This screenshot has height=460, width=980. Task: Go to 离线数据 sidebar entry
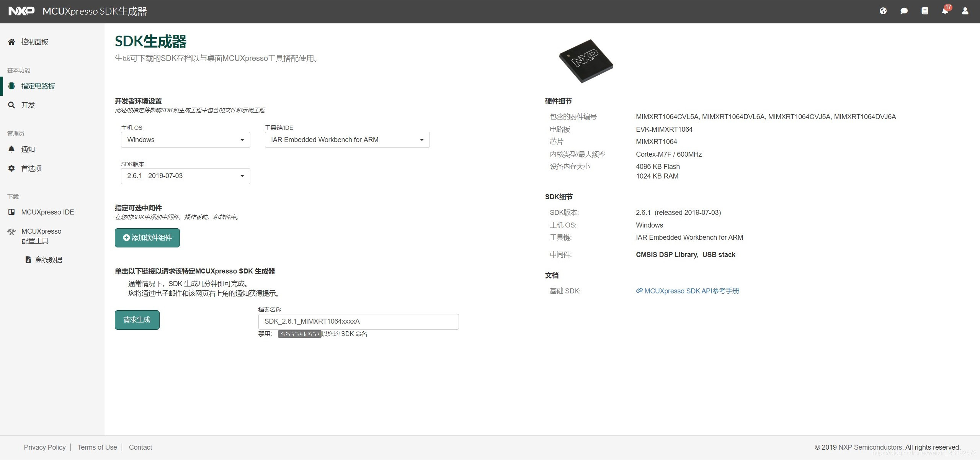48,260
